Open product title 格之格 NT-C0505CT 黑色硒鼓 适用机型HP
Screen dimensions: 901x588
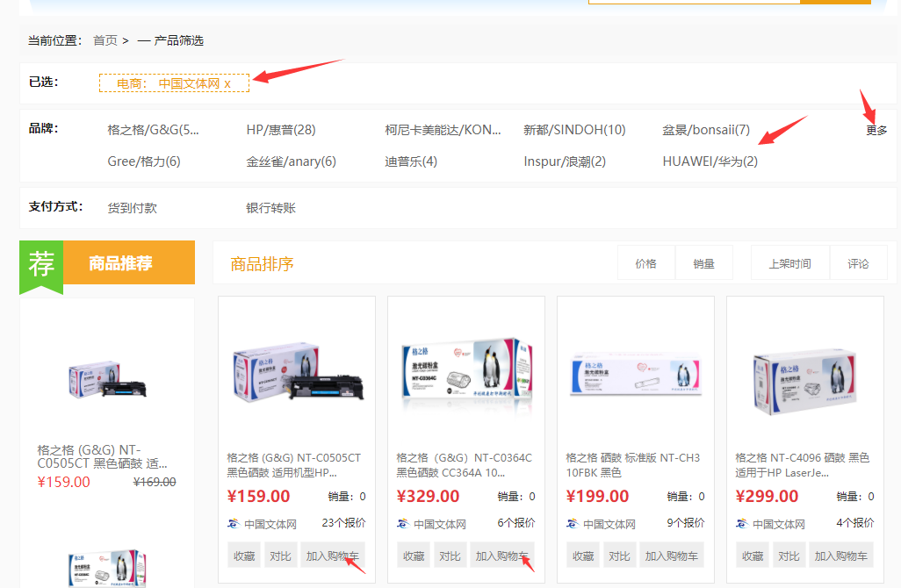coord(293,465)
